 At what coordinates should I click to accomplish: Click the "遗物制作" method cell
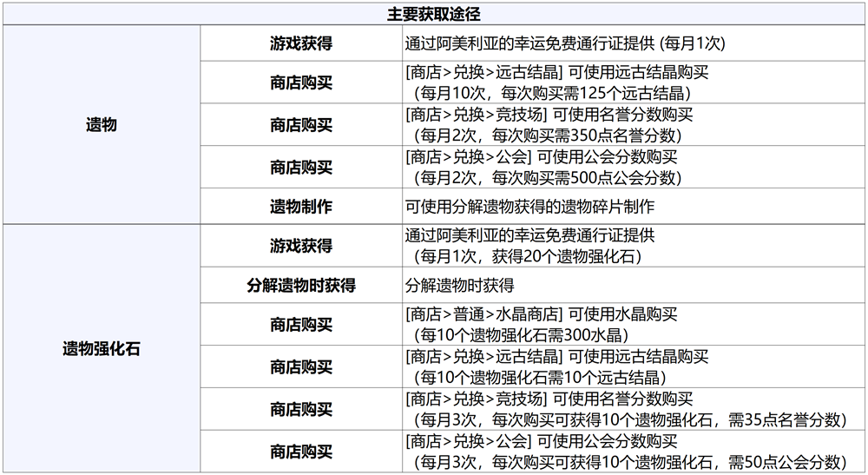pyautogui.click(x=300, y=207)
